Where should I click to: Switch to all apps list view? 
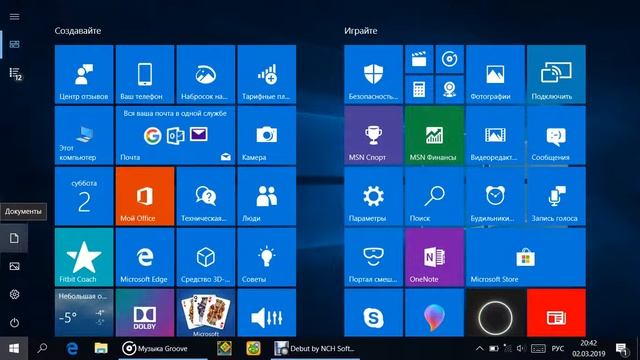coord(14,73)
